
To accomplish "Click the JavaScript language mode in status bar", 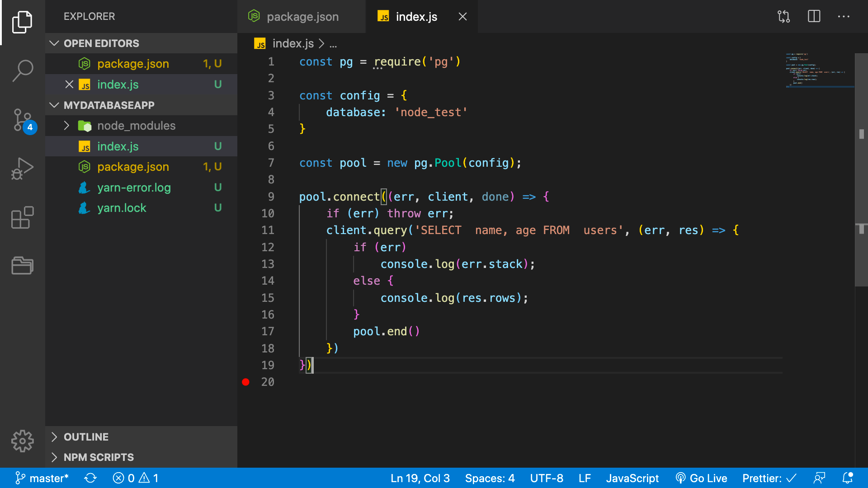I will 633,478.
